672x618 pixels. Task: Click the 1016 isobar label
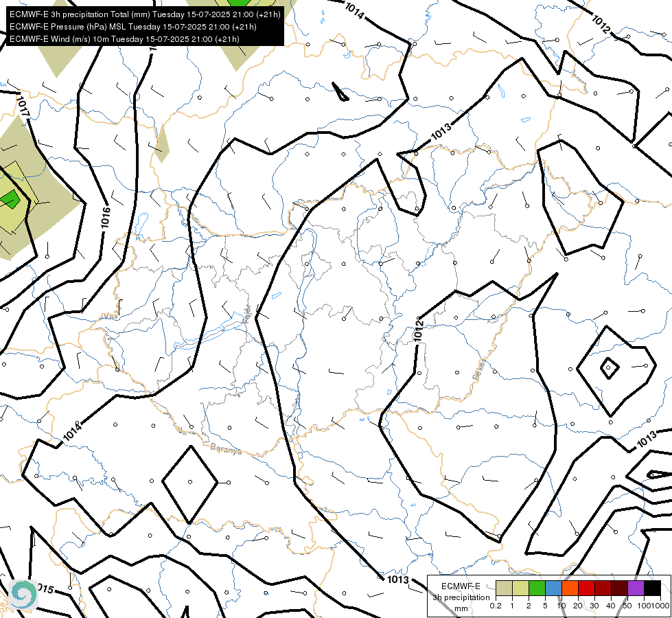pos(106,218)
